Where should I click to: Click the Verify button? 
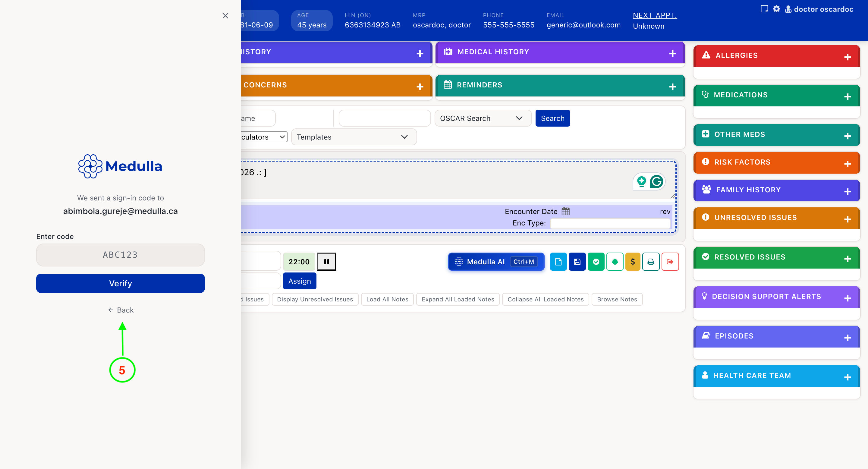(120, 283)
